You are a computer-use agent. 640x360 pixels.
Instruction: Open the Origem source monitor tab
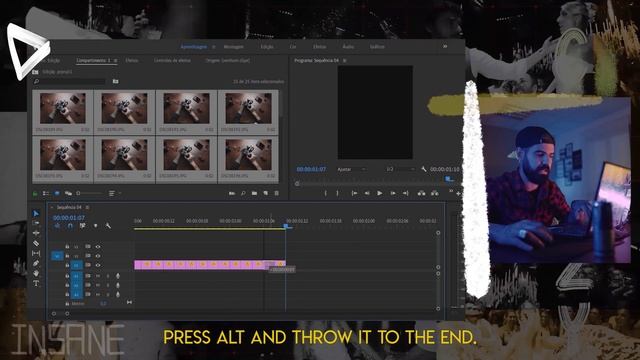click(228, 60)
